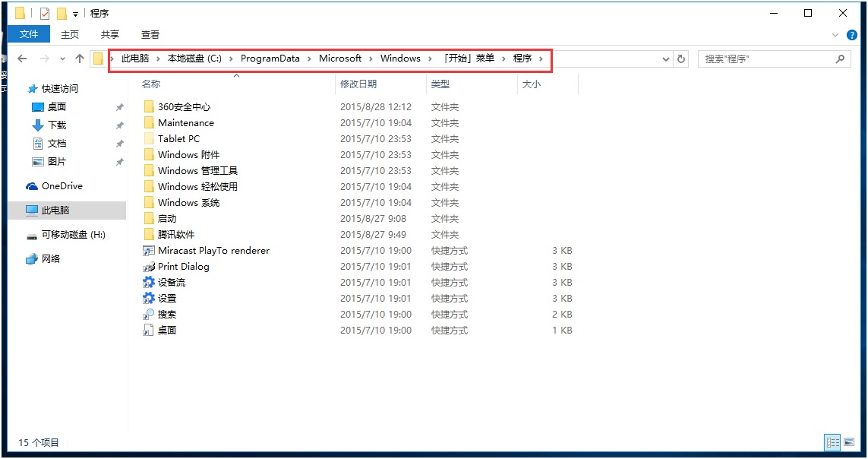
Task: Click the Up one level arrow
Action: pos(80,59)
